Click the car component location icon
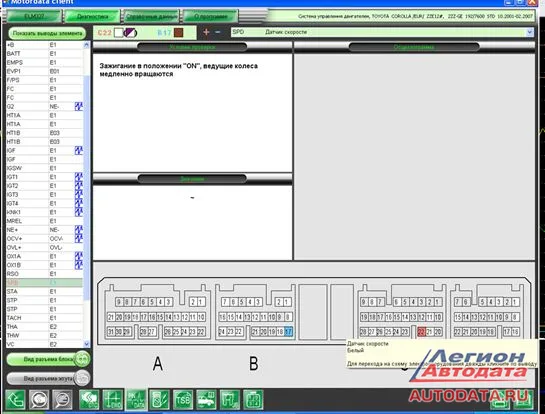This screenshot has height=414, width=545. tap(206, 400)
